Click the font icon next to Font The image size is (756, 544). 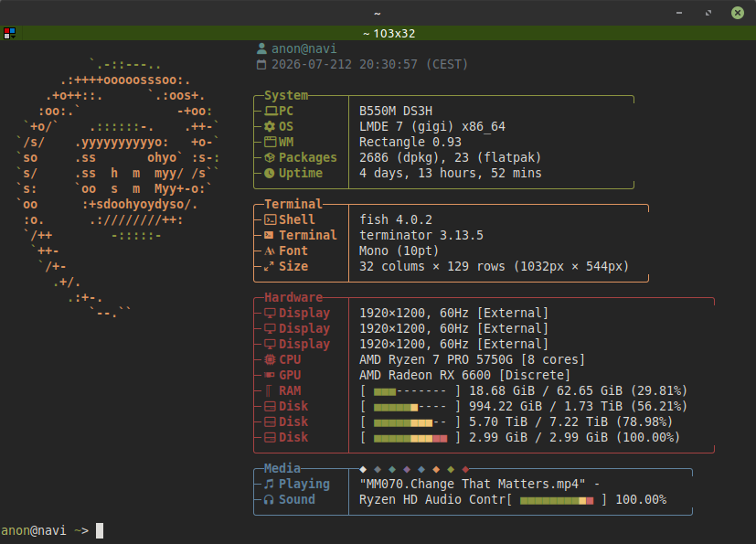[270, 251]
